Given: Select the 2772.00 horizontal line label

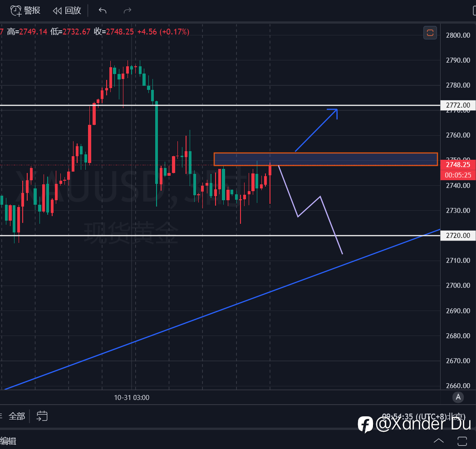Looking at the screenshot, I should coord(458,105).
